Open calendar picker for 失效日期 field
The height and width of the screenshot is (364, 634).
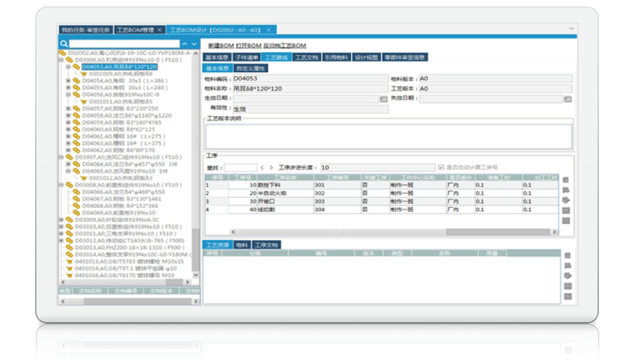(x=568, y=99)
